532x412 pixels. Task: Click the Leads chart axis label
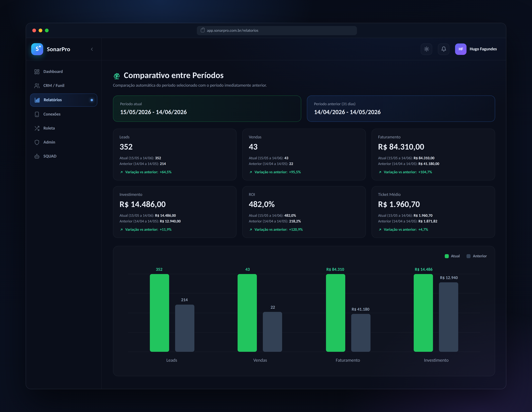171,360
